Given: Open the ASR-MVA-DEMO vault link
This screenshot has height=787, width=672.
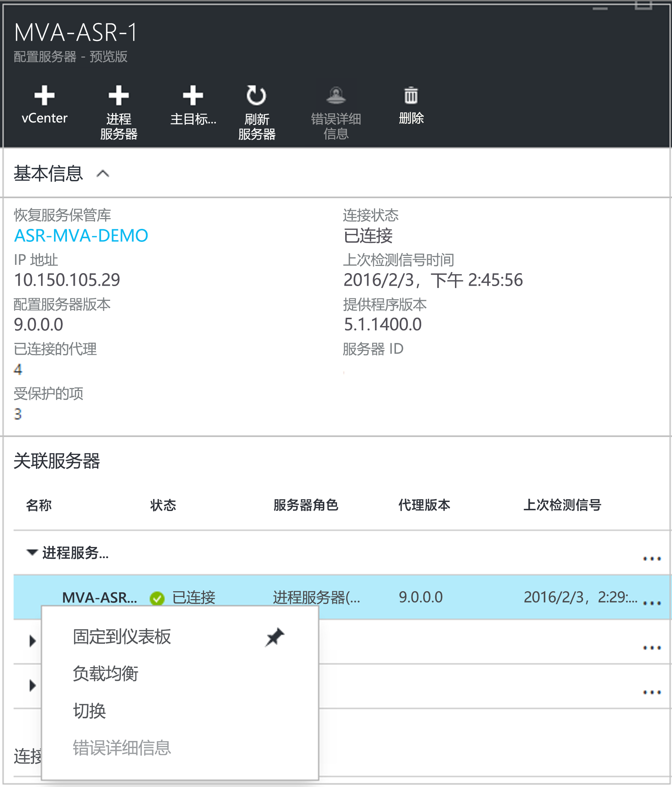Looking at the screenshot, I should point(81,235).
